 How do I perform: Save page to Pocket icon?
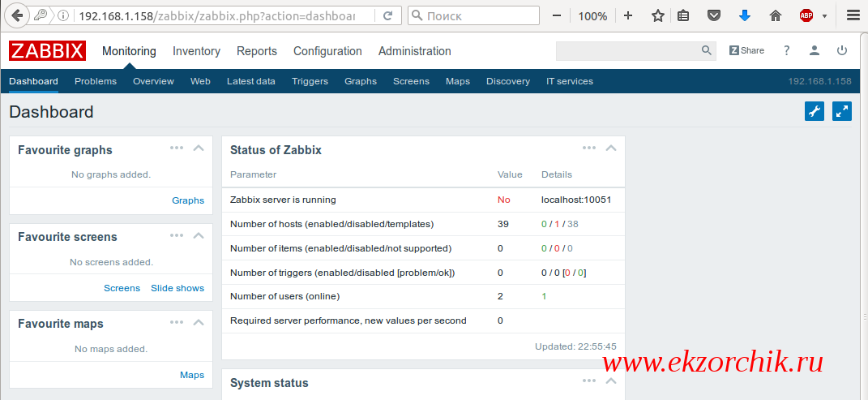[715, 16]
